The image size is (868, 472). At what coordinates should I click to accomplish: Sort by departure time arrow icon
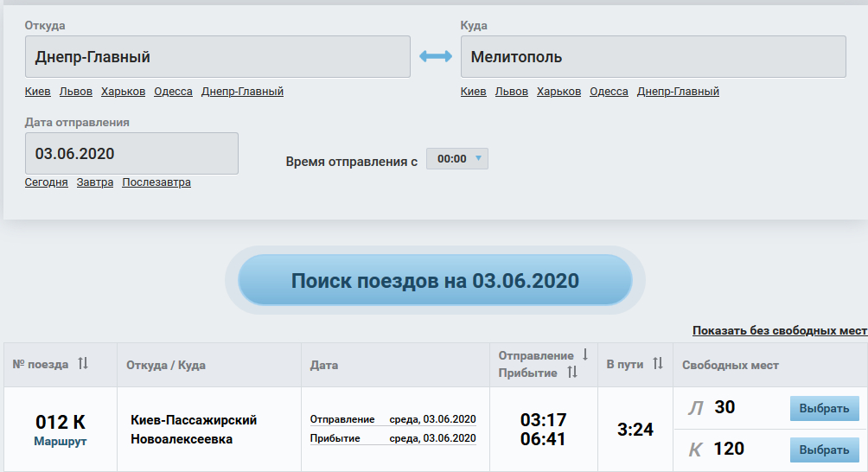point(585,354)
